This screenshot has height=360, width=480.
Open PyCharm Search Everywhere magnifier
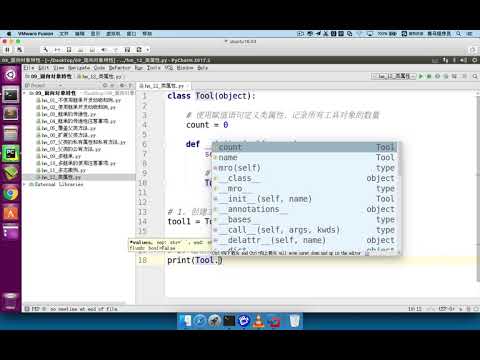tap(475, 76)
